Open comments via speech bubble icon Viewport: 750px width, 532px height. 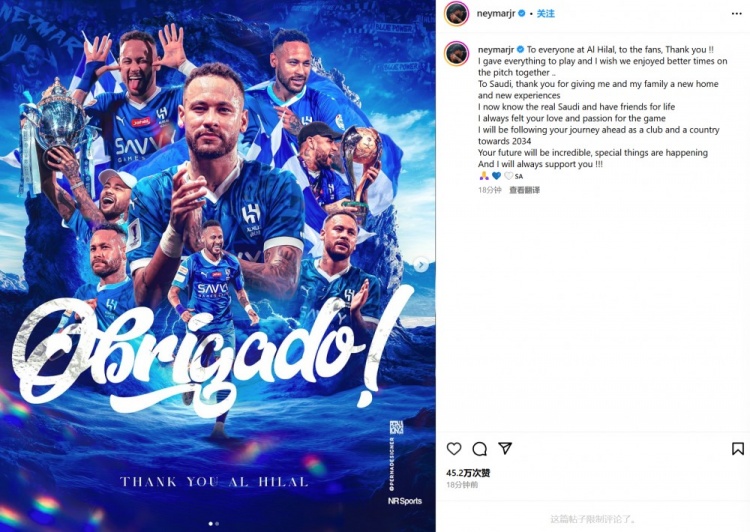tap(479, 449)
